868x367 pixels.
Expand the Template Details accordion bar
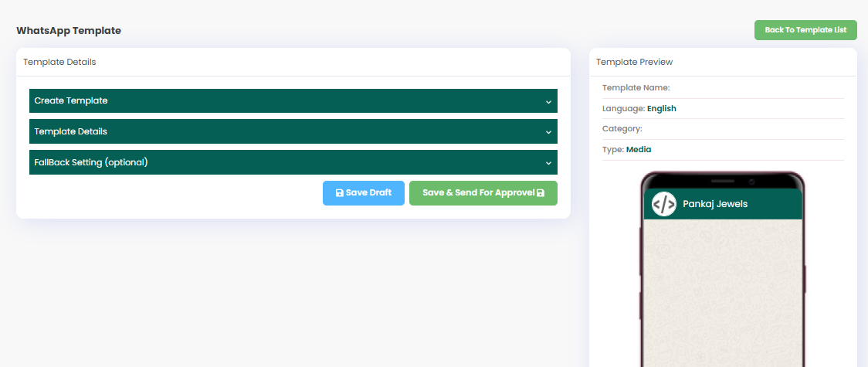coord(293,132)
